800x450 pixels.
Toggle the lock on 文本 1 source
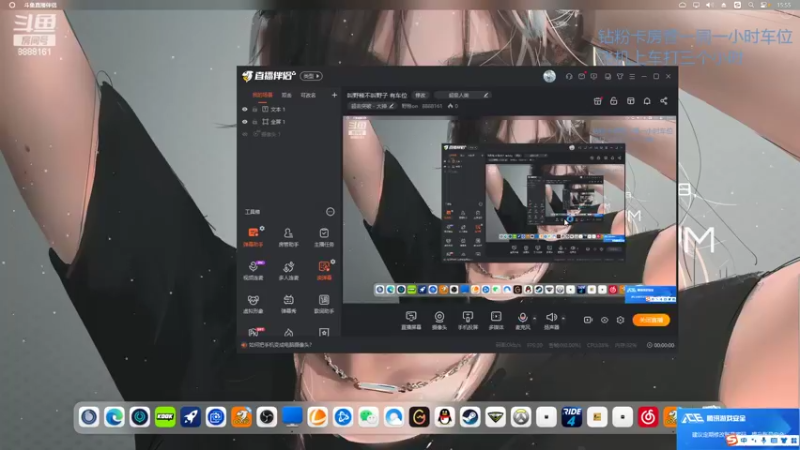(x=255, y=109)
